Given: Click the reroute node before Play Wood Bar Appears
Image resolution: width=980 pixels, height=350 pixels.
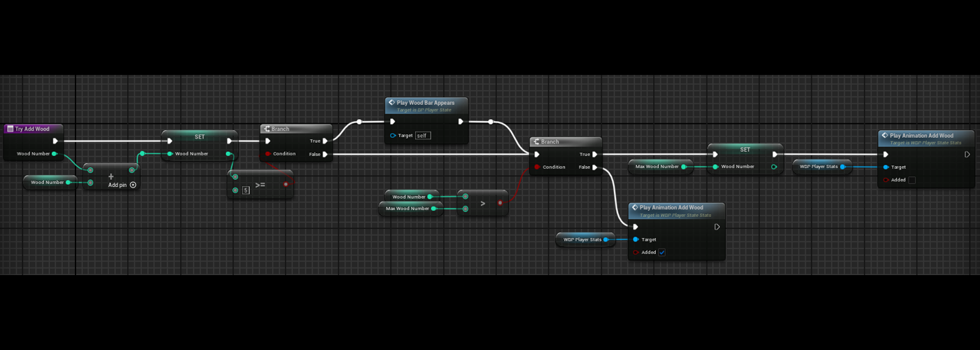Looking at the screenshot, I should point(359,122).
